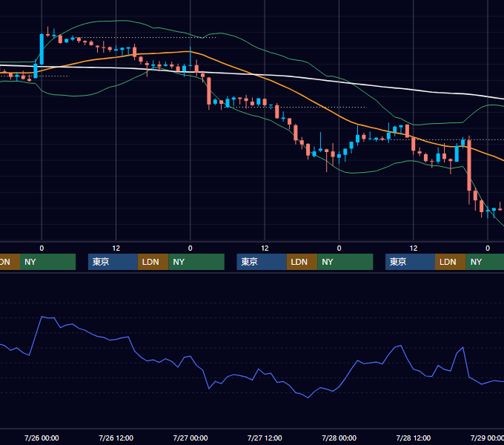Image resolution: width=504 pixels, height=445 pixels.
Task: Click the 7/27 12:00 date label
Action: 265,438
